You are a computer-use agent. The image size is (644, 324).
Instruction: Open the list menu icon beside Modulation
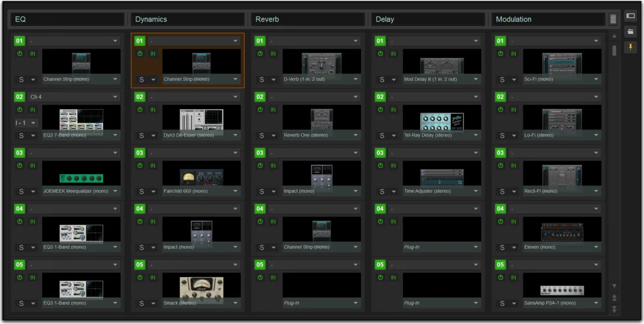point(613,19)
